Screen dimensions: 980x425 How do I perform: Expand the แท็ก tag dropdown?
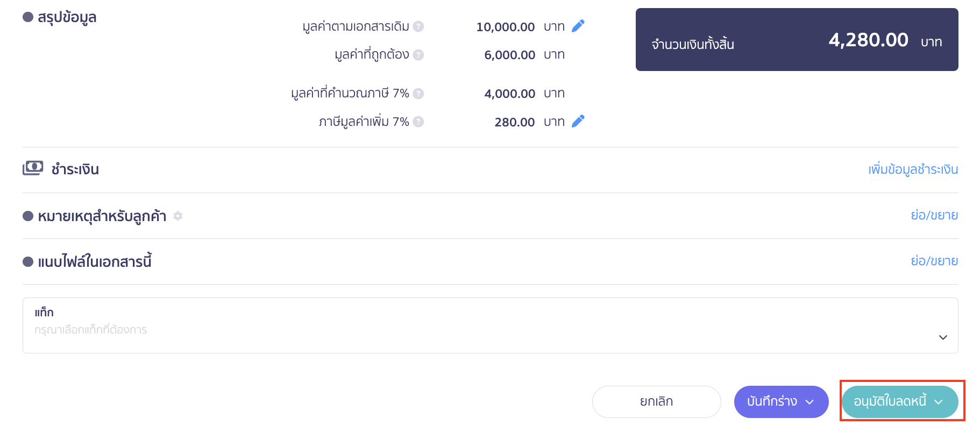pos(942,337)
